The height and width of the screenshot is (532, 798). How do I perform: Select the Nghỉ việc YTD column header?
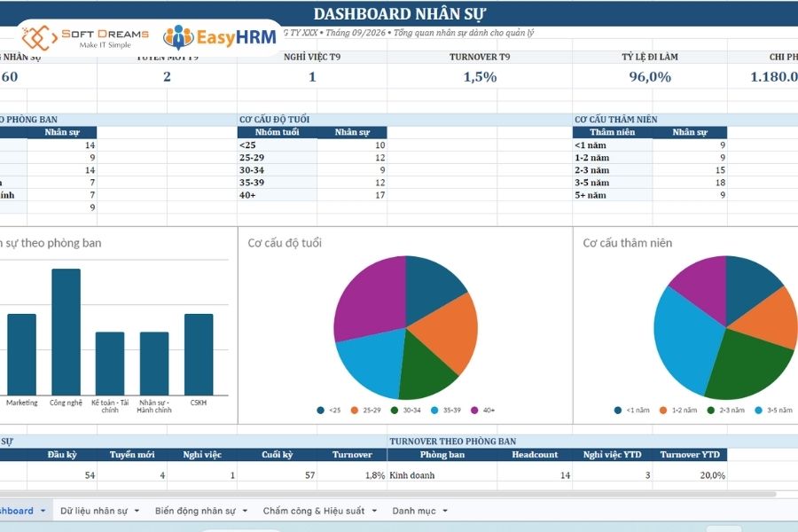[612, 455]
